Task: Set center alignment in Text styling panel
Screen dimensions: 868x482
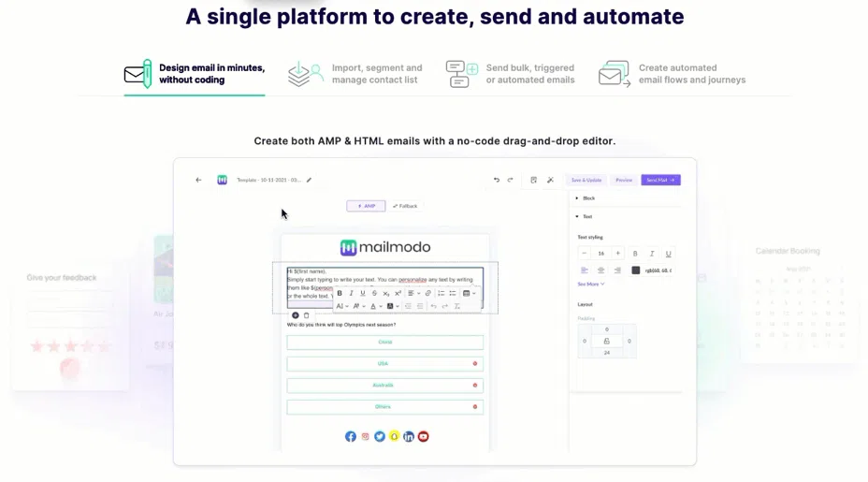Action: (600, 270)
